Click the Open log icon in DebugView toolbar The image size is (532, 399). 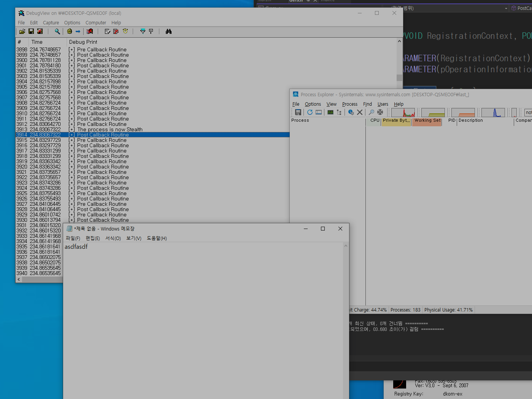[22, 32]
